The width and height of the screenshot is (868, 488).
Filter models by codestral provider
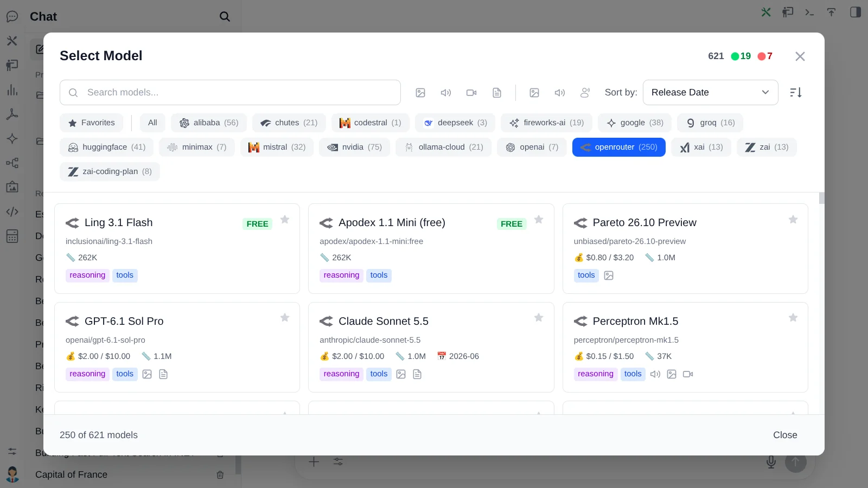click(371, 123)
